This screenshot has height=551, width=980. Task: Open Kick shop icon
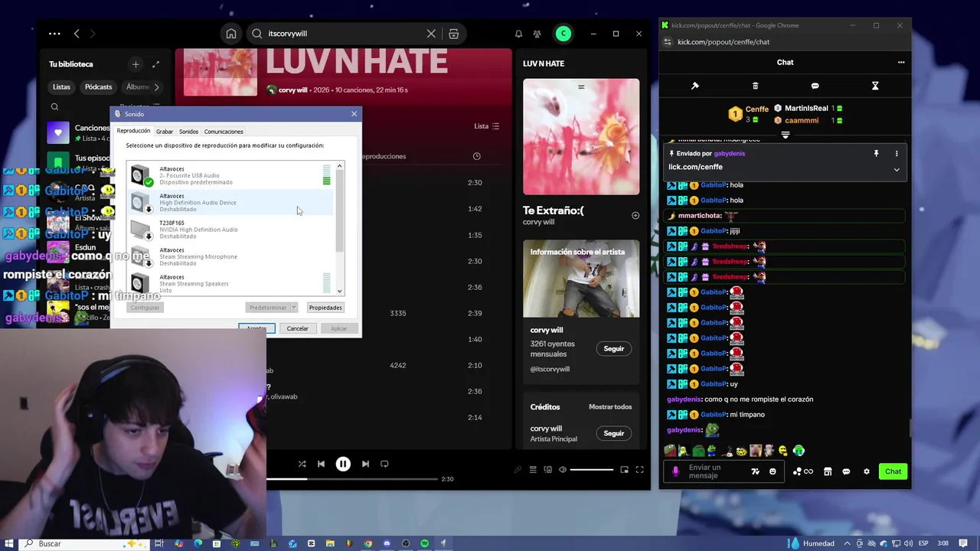[x=828, y=471]
